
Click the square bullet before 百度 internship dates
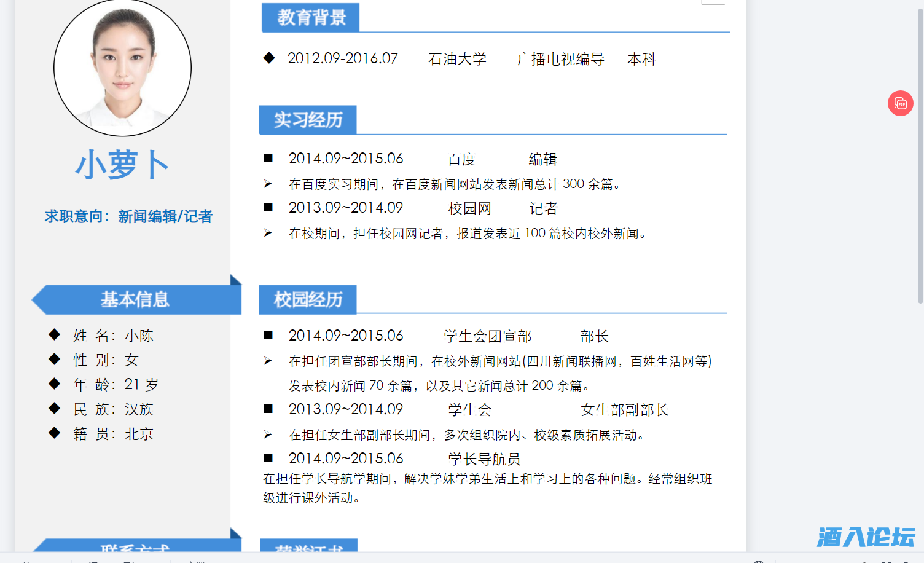[268, 159]
